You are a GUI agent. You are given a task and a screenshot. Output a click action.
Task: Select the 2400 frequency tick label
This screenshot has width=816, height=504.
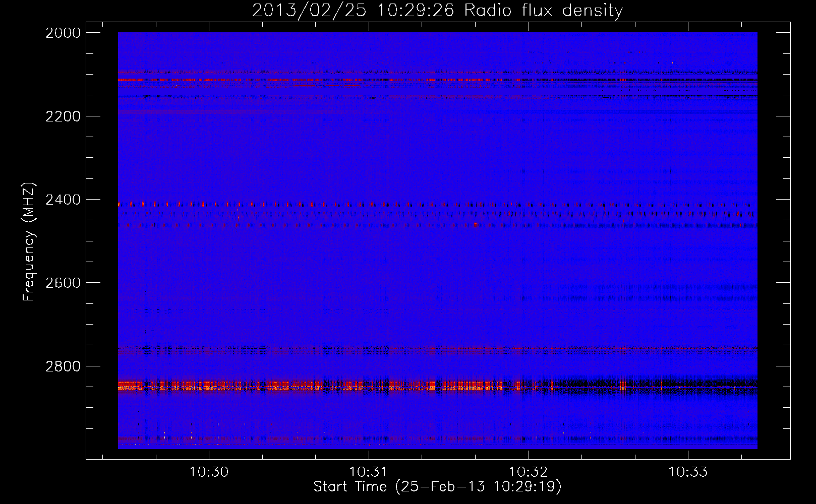coord(63,200)
